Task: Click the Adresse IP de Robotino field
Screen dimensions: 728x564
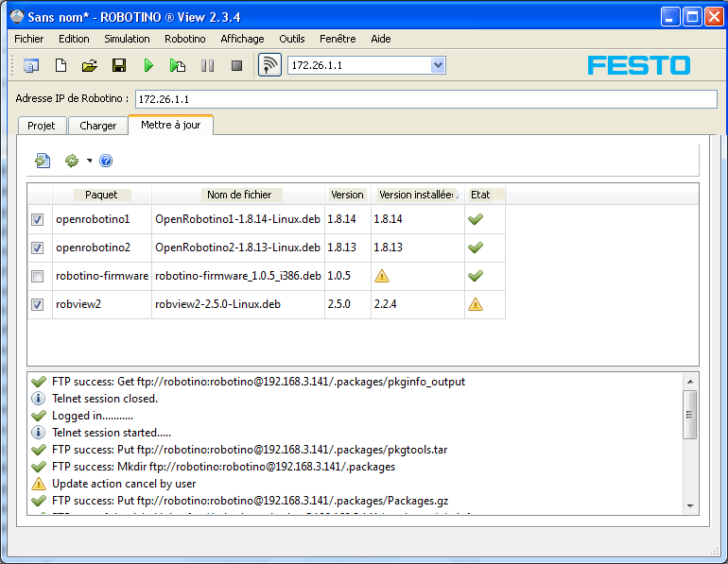Action: pos(426,99)
